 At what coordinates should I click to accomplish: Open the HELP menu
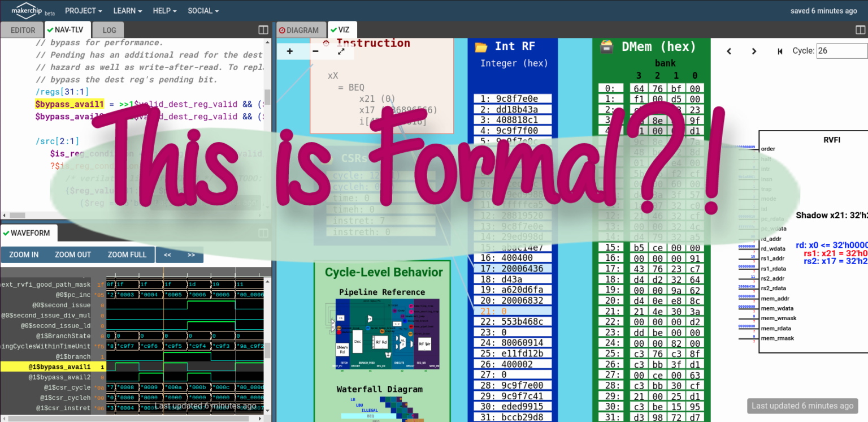[x=164, y=11]
